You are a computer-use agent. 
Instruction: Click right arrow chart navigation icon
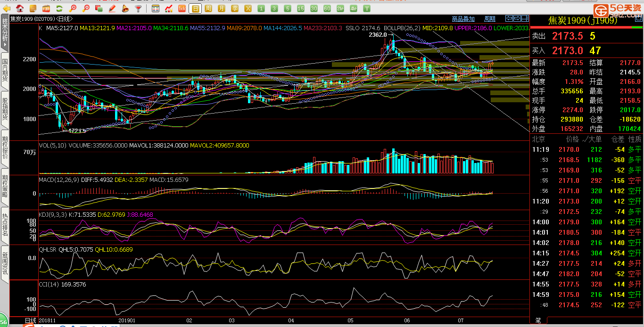click(x=517, y=18)
